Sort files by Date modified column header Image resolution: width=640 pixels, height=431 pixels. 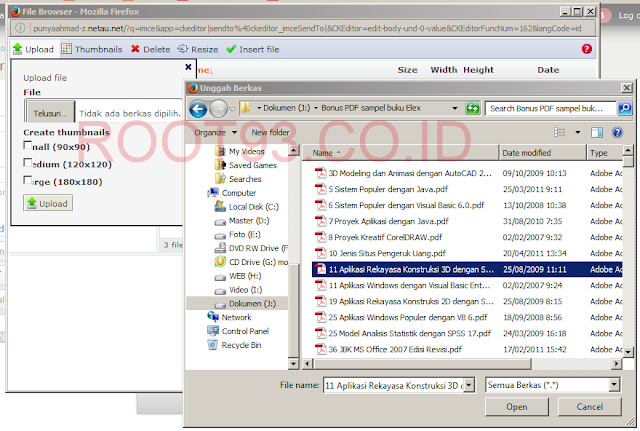pos(543,153)
